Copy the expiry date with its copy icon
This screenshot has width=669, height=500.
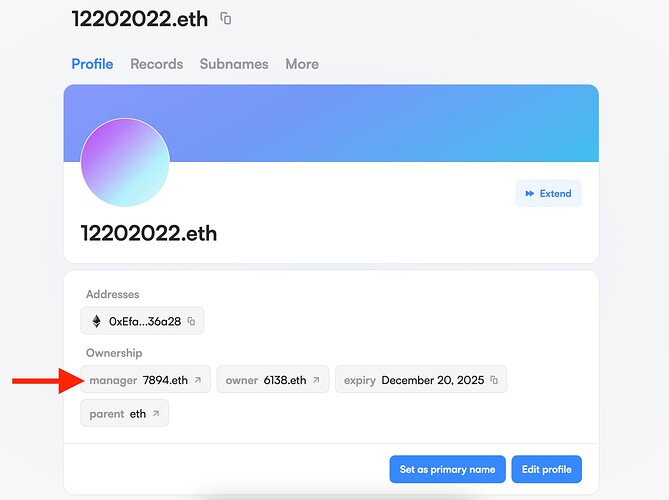[x=494, y=380]
